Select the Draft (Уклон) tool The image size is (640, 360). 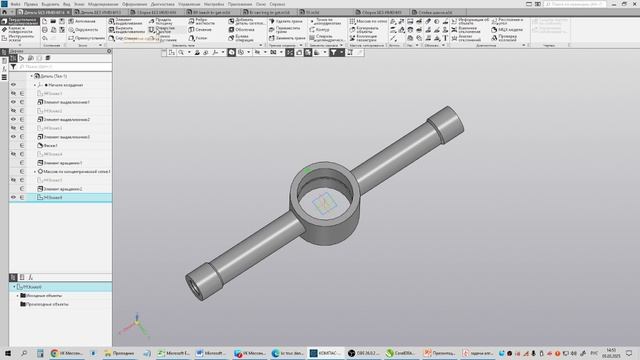(198, 38)
